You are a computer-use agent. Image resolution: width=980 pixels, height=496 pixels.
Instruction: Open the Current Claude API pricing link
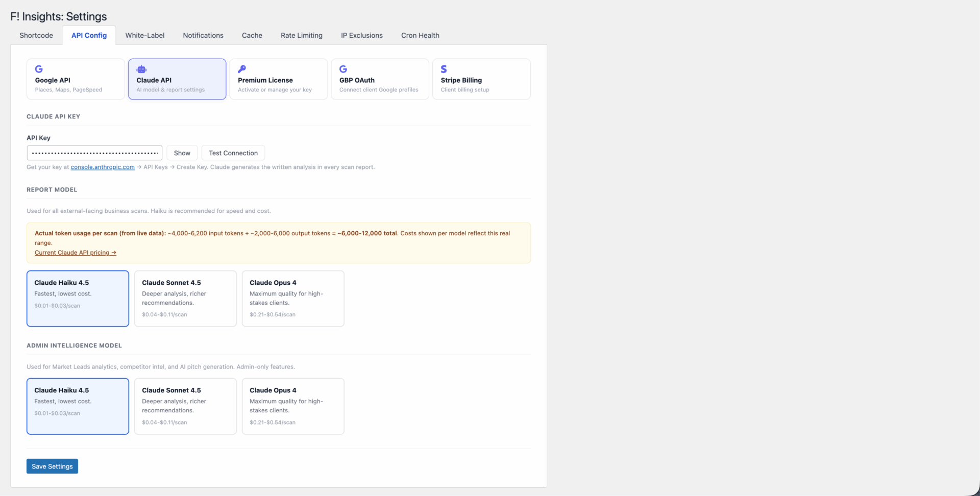tap(76, 253)
